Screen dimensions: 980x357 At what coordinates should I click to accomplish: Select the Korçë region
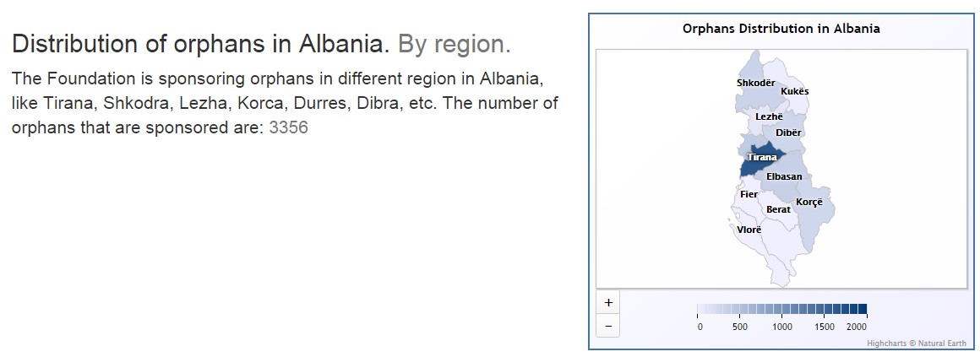pyautogui.click(x=806, y=203)
